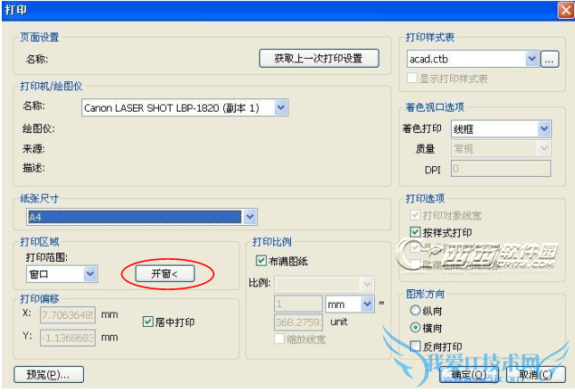The width and height of the screenshot is (575, 392).
Task: Click the 开窗< button
Action: tap(164, 273)
